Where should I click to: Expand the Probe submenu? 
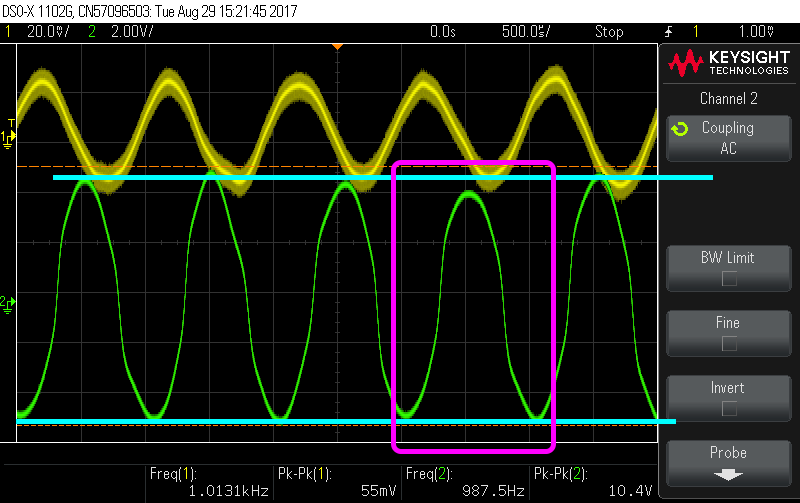pyautogui.click(x=728, y=462)
